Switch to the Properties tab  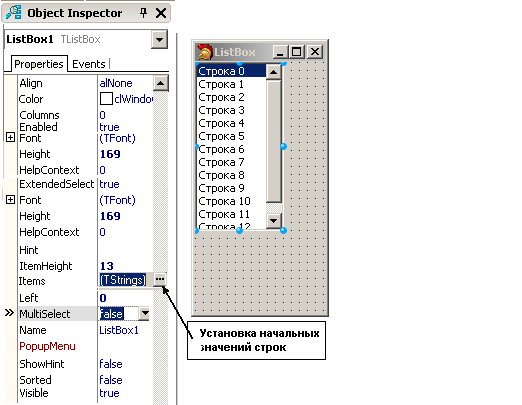[x=39, y=64]
